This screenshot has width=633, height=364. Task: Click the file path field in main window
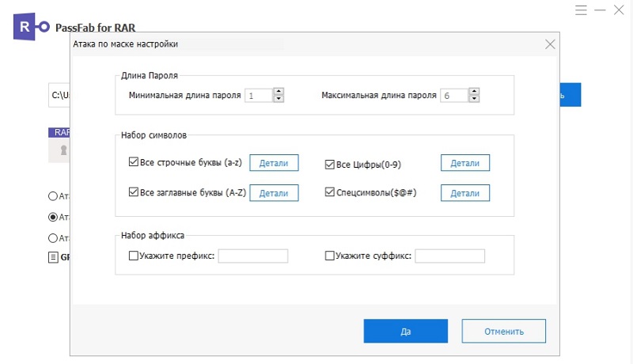tap(59, 95)
